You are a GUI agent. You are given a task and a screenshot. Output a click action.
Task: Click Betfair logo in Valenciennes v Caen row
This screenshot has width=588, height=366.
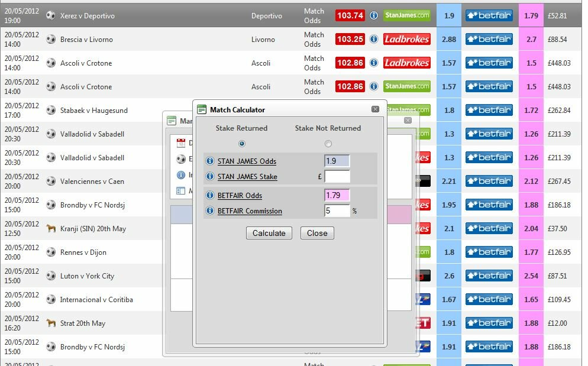[x=489, y=181]
